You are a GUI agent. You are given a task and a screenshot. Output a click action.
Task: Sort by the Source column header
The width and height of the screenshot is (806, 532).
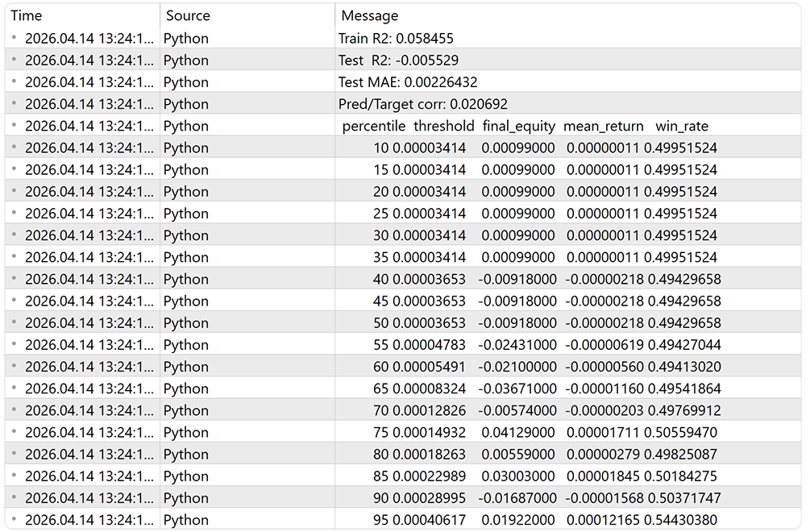point(188,15)
